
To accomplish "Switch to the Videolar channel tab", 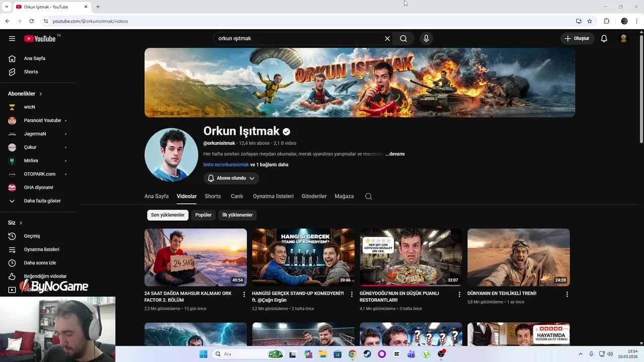I will [x=187, y=197].
